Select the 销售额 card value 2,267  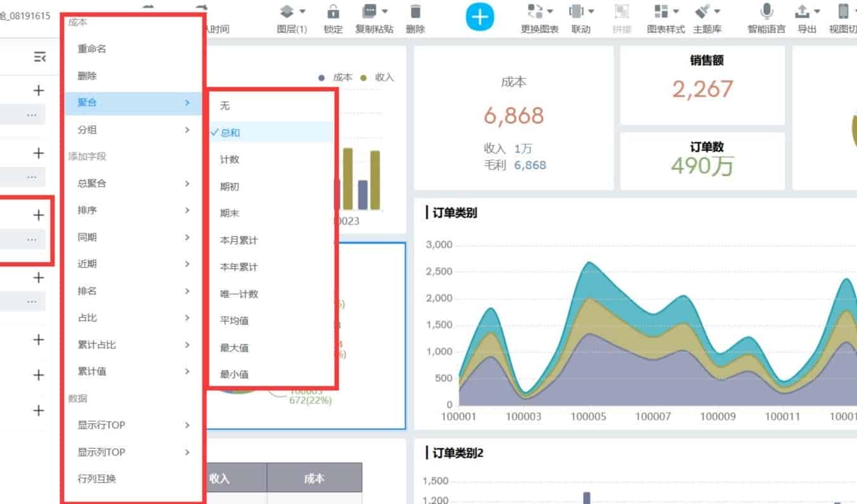pos(703,89)
